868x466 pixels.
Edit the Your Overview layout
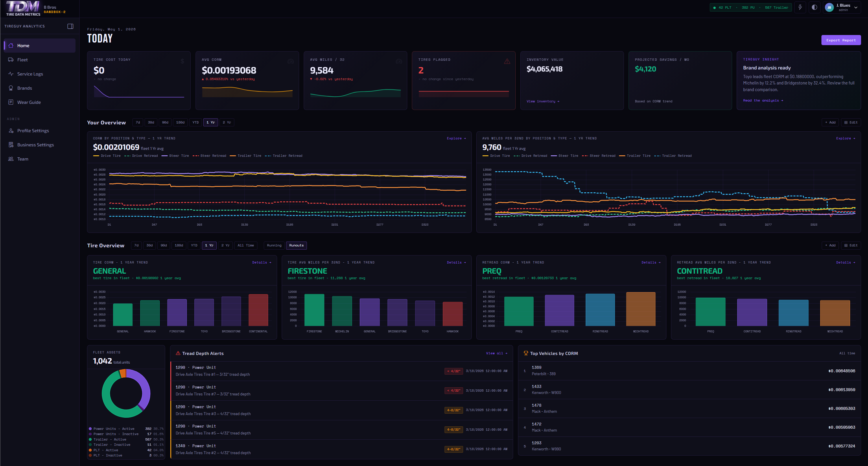pyautogui.click(x=851, y=122)
